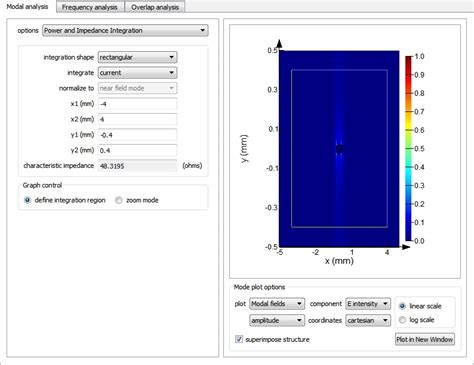The image size is (474, 365).
Task: Open the plot Modal fields dropdown
Action: [277, 304]
